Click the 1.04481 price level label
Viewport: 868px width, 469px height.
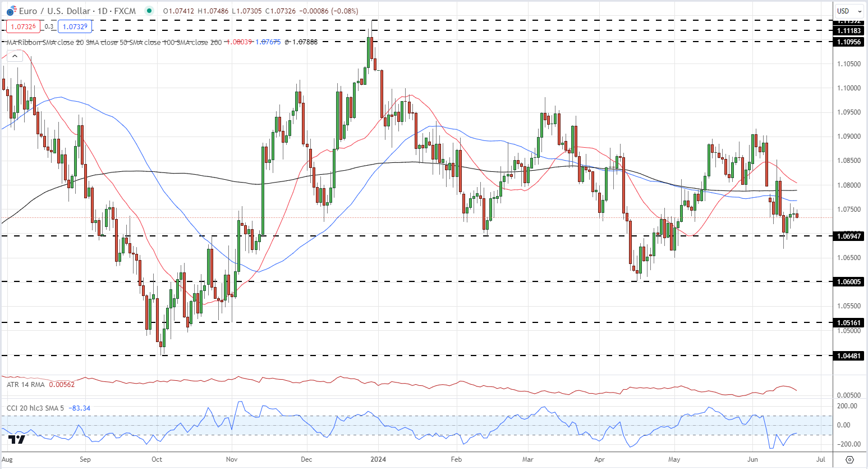849,356
